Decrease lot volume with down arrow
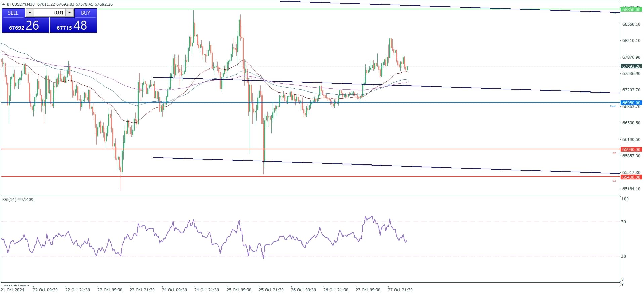The image size is (644, 294). point(30,13)
